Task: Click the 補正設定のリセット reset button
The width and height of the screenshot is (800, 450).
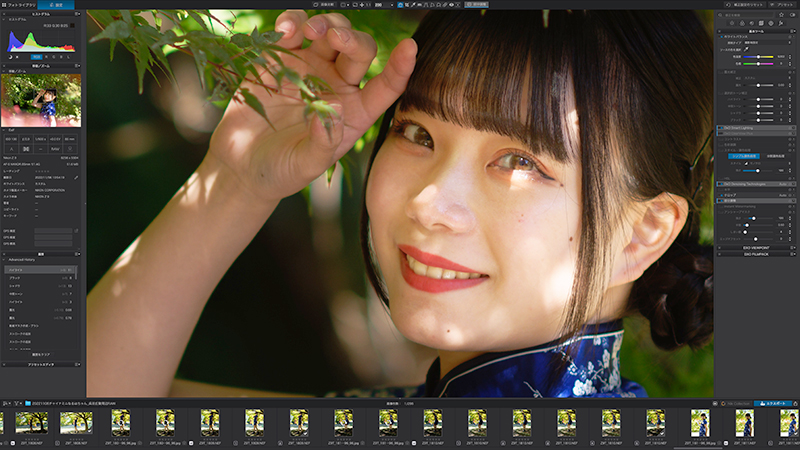Action: pos(745,5)
